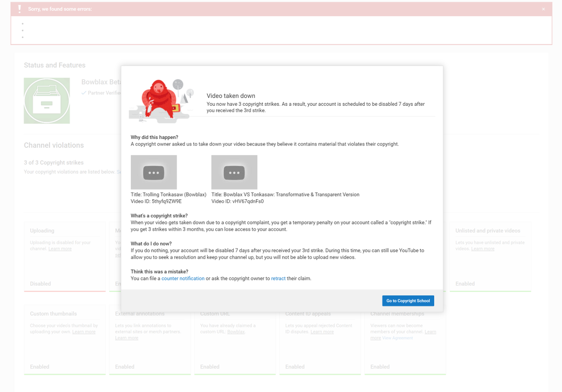Dismiss the error banner with the X
This screenshot has width=562, height=392.
click(543, 9)
